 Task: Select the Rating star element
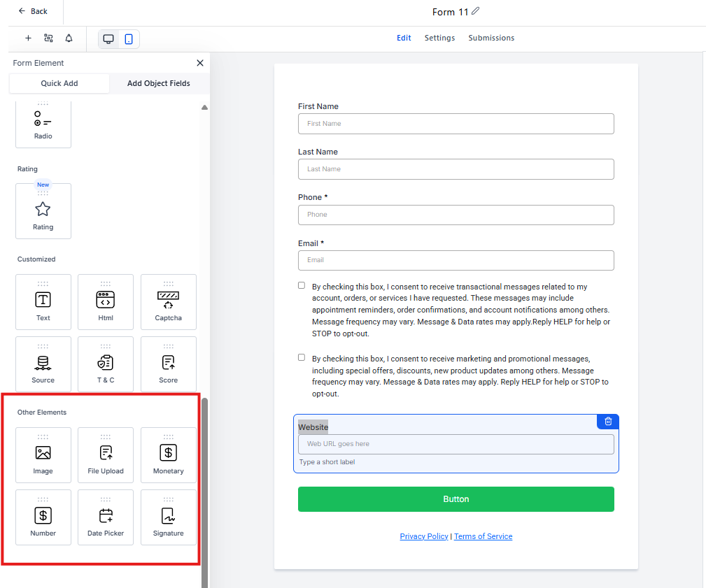pyautogui.click(x=43, y=211)
